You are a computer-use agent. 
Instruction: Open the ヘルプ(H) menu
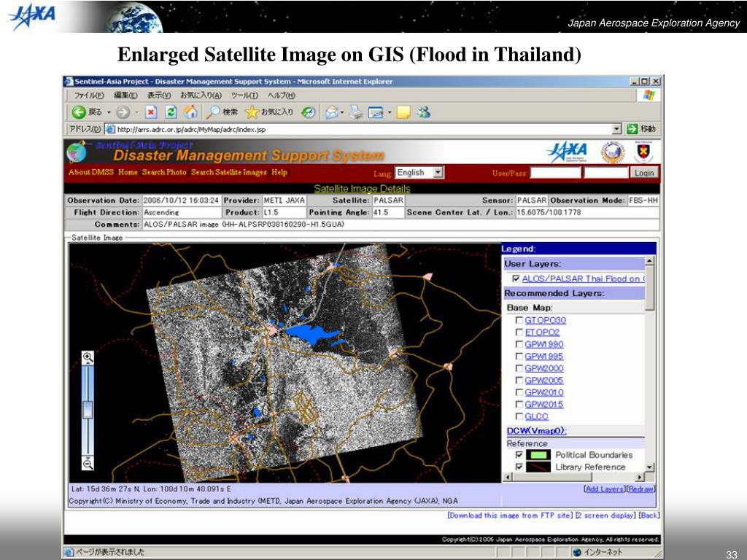tap(281, 96)
